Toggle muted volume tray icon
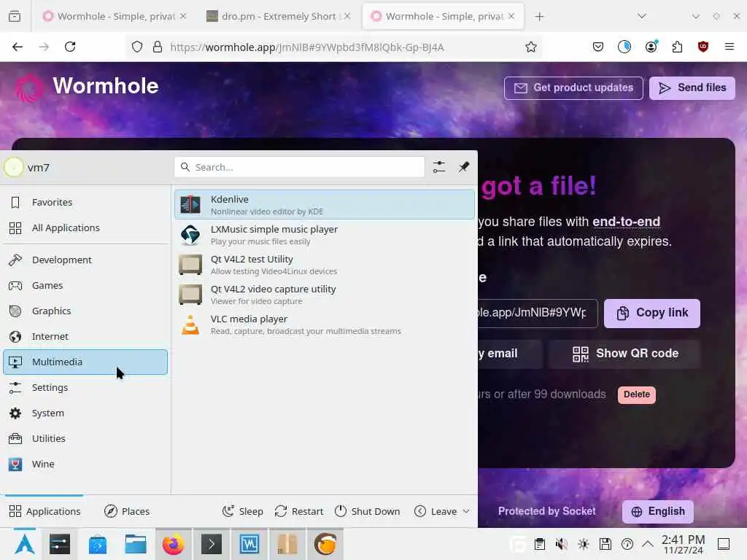The height and width of the screenshot is (560, 747). (561, 544)
